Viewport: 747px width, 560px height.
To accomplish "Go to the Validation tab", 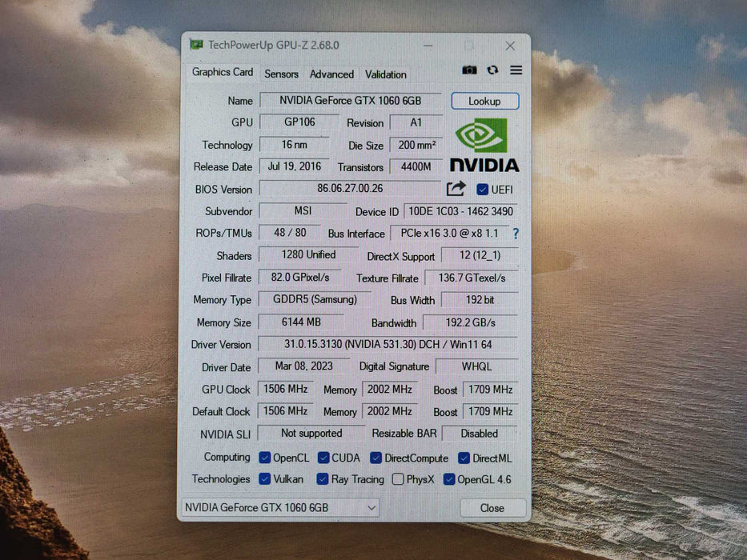I will (385, 74).
